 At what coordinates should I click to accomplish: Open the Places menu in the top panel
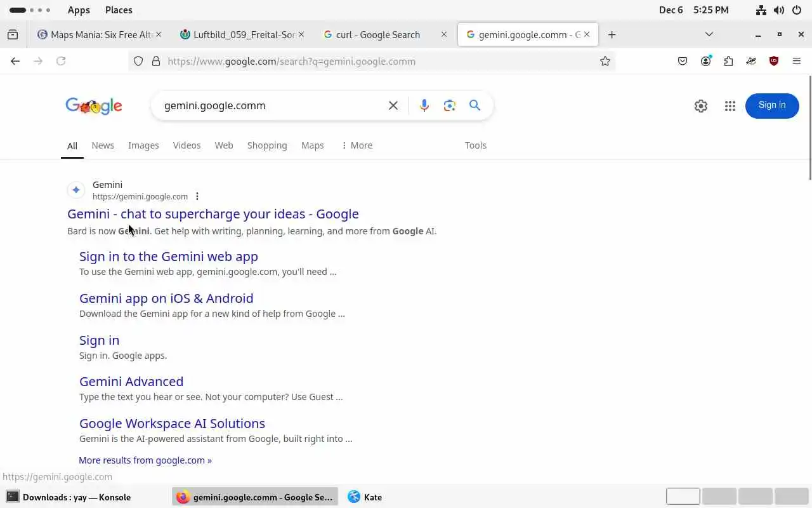[119, 10]
